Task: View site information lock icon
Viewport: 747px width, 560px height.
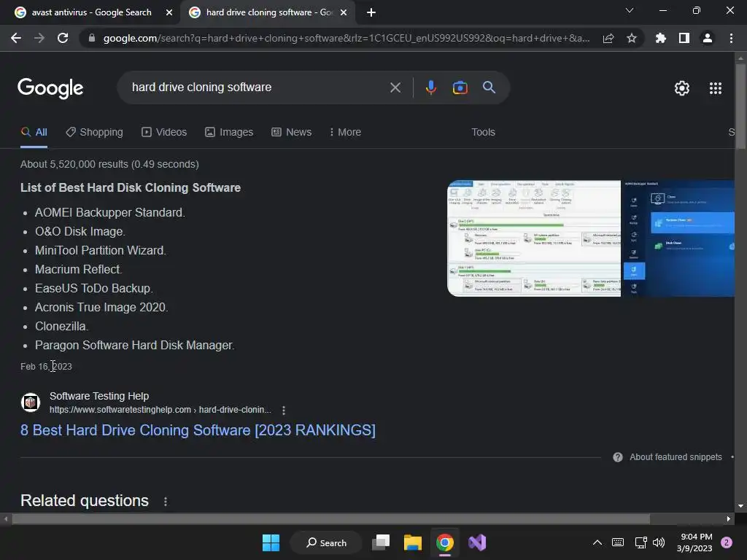Action: (x=91, y=38)
